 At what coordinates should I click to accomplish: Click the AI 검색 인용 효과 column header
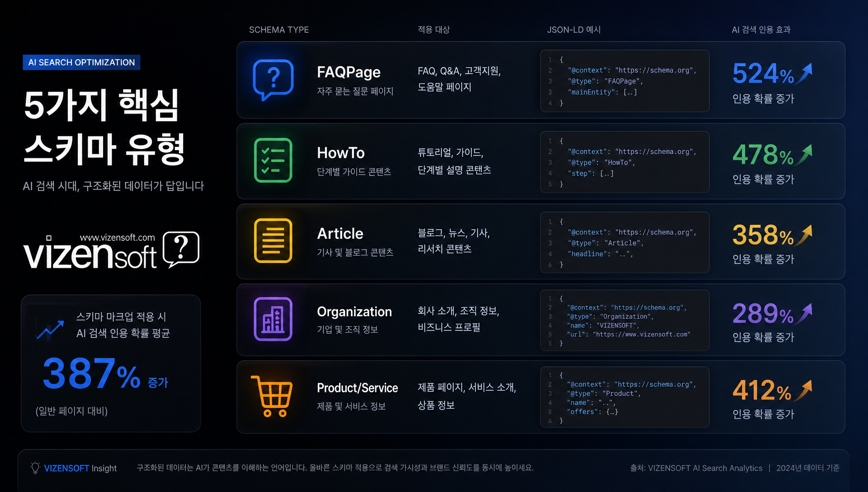[761, 30]
